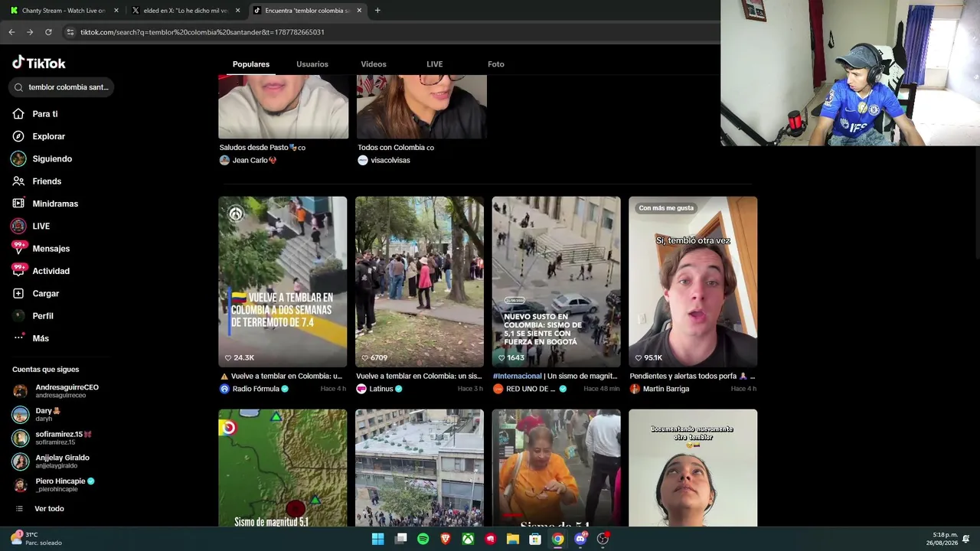Open weather widget showing 31°C
The image size is (980, 551).
37,539
